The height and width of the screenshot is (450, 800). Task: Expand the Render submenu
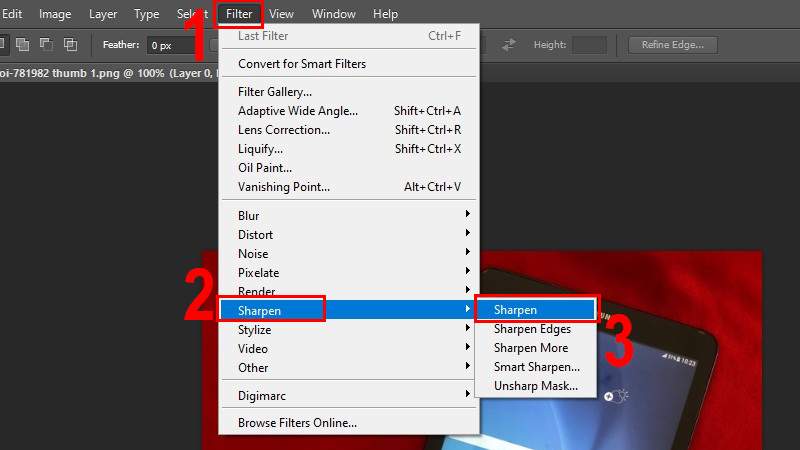coord(349,291)
